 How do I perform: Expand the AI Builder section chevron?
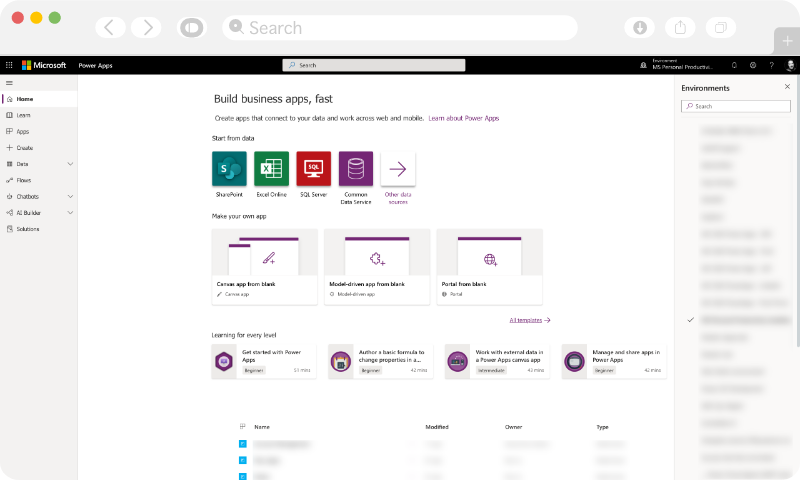click(x=70, y=213)
